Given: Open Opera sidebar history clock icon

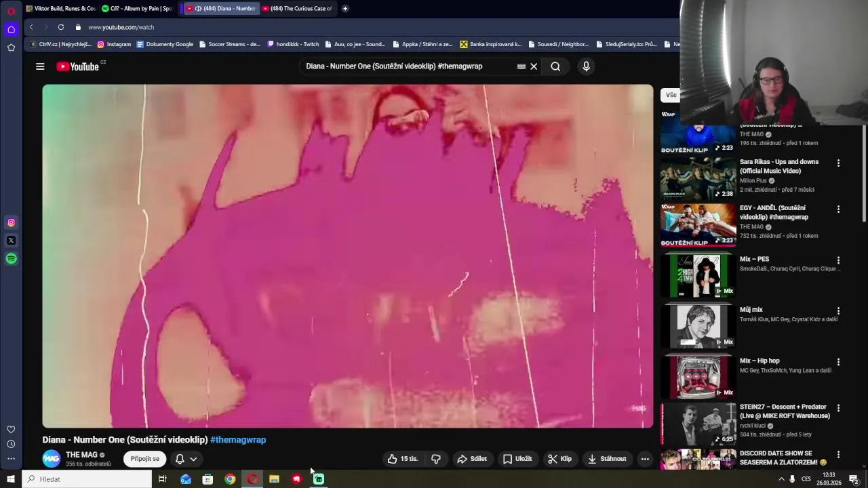Looking at the screenshot, I should pyautogui.click(x=11, y=445).
